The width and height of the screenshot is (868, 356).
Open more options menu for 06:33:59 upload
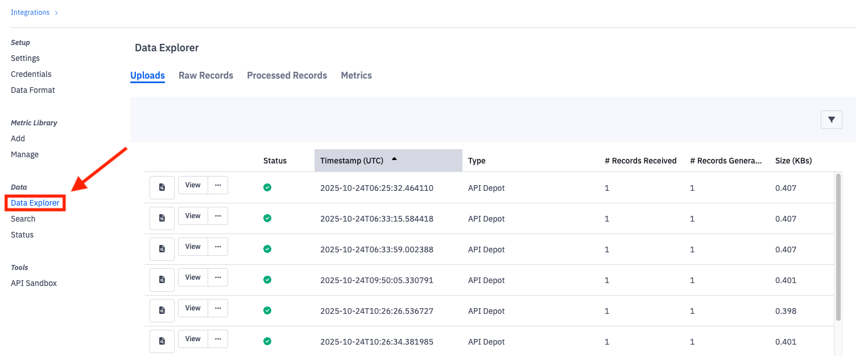[x=218, y=247]
